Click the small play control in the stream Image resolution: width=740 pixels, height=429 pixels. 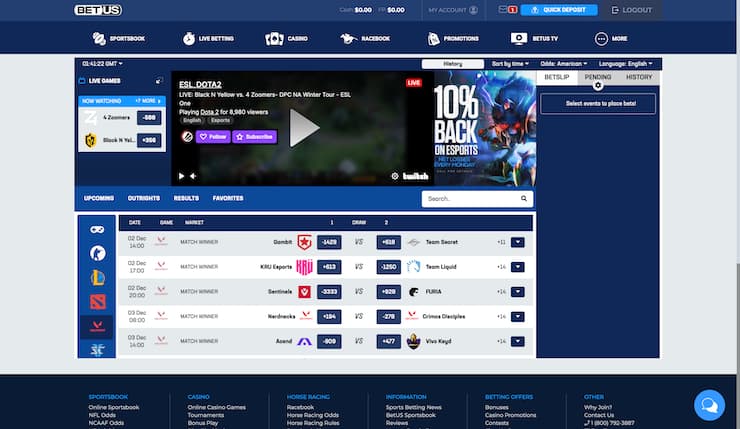click(181, 176)
